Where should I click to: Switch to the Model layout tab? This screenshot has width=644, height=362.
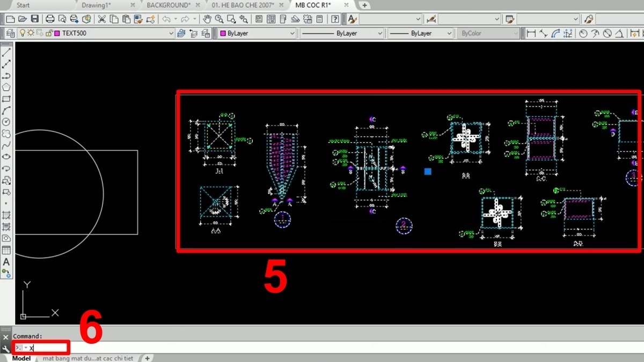point(21,358)
